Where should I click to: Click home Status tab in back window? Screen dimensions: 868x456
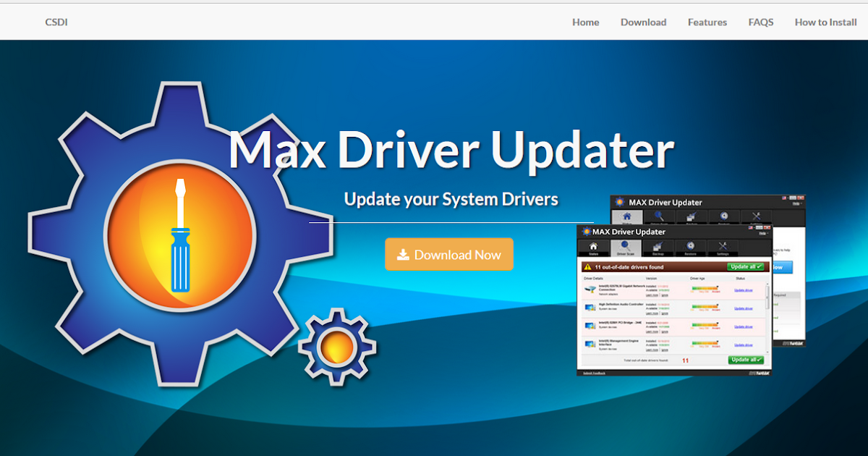[626, 216]
